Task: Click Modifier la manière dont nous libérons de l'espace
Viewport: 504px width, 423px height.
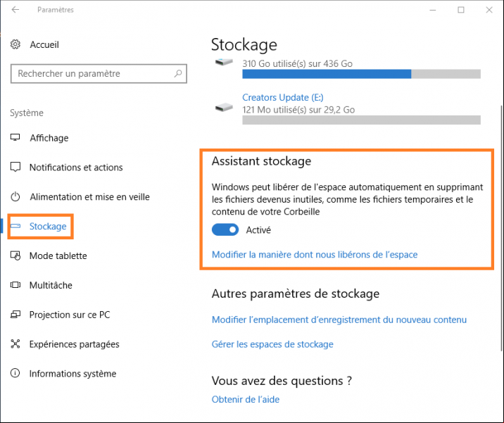Action: pyautogui.click(x=315, y=255)
